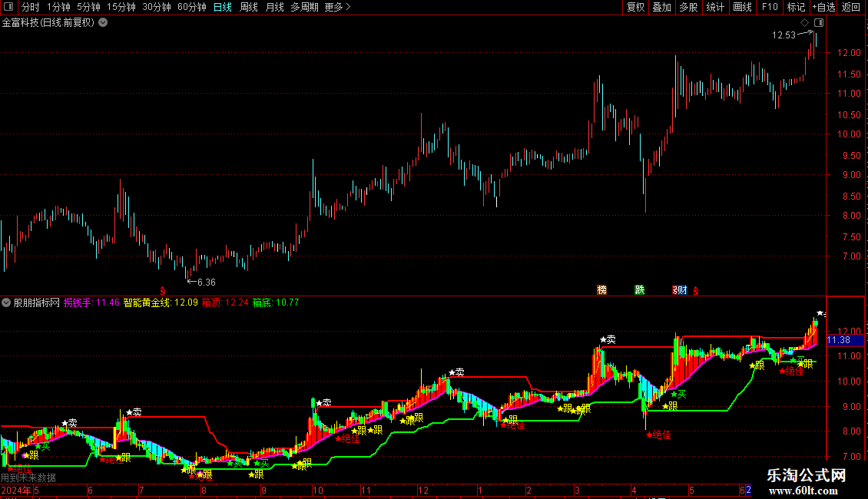Add stock via the +自选 button
Viewport: 868px width, 499px height.
823,7
